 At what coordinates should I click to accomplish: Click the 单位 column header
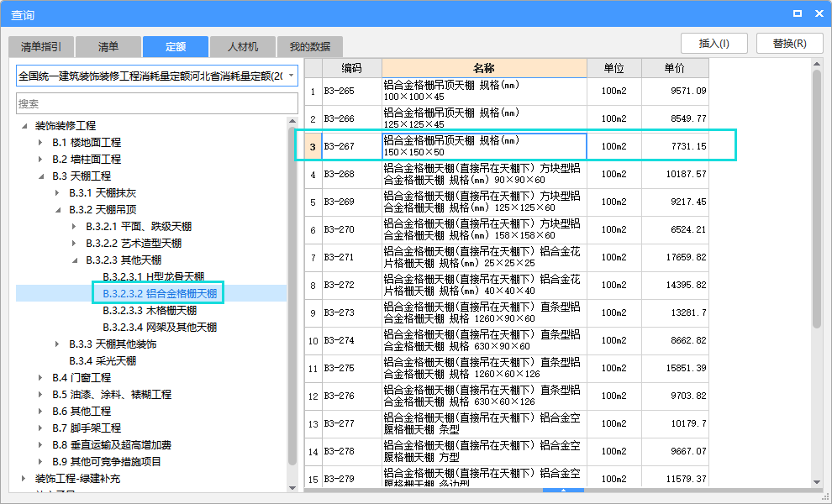point(614,68)
